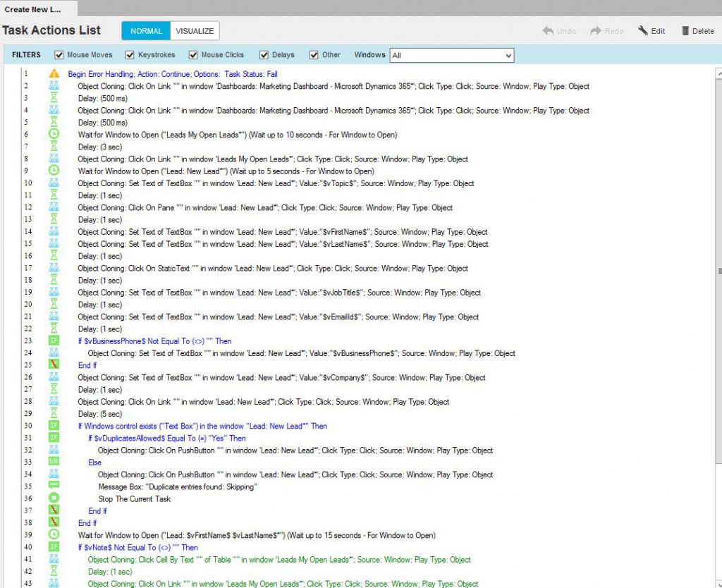Click the Edit button in the toolbar
Screen dimensions: 722x588
point(651,31)
